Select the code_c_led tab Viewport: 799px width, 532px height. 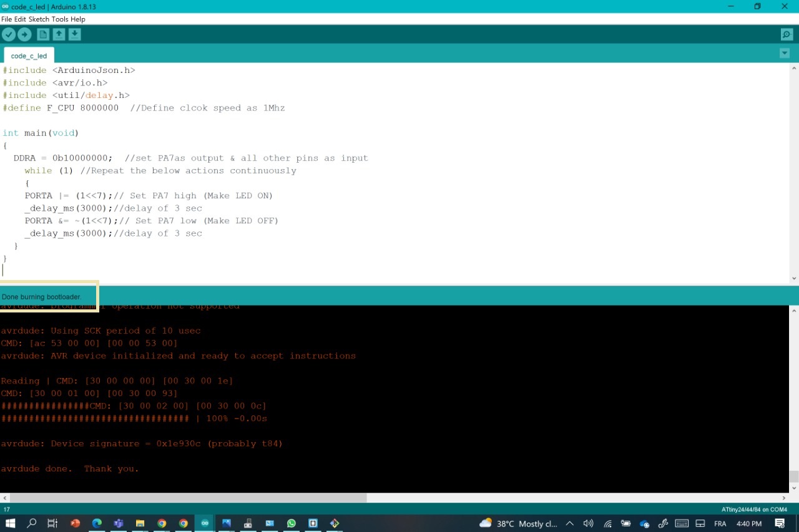pos(29,56)
